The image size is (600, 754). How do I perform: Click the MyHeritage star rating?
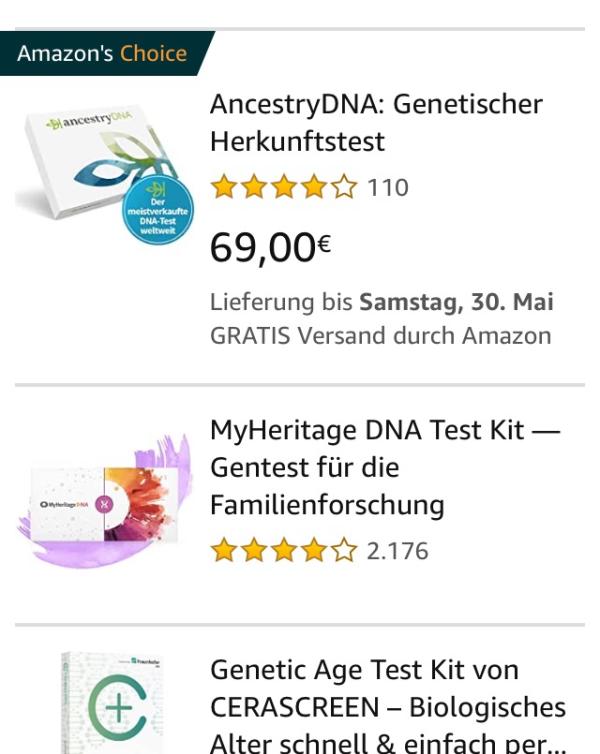coord(284,550)
